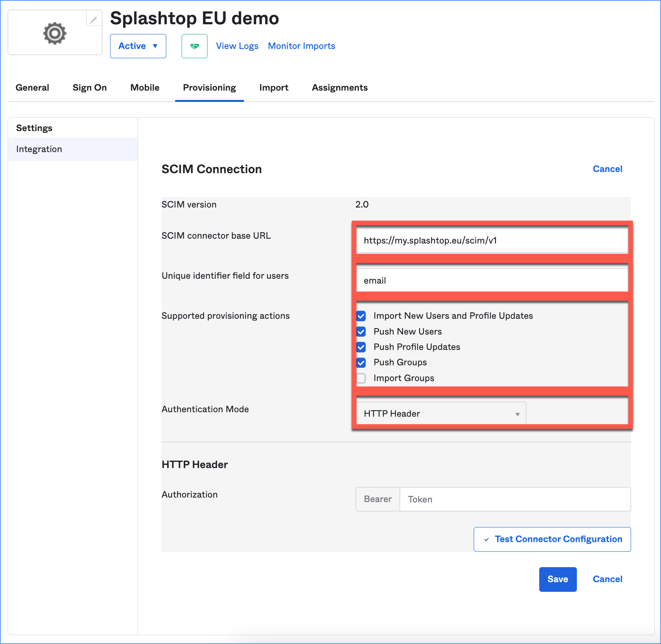Click the green handshake provisioning icon
661x644 pixels.
pyautogui.click(x=195, y=46)
